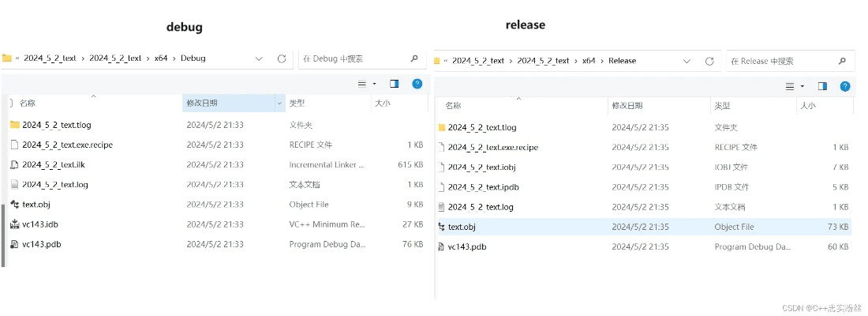
Task: Click folder icon in Release address bar
Action: point(437,61)
